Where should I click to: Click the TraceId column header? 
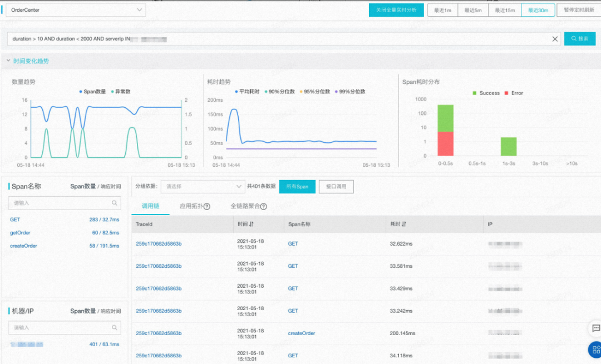click(144, 225)
